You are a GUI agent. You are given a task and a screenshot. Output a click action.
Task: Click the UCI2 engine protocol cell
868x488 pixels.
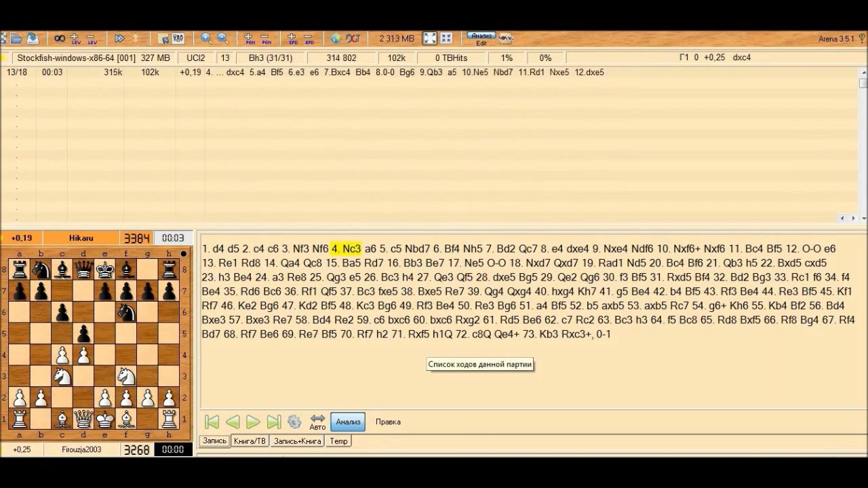click(x=196, y=58)
